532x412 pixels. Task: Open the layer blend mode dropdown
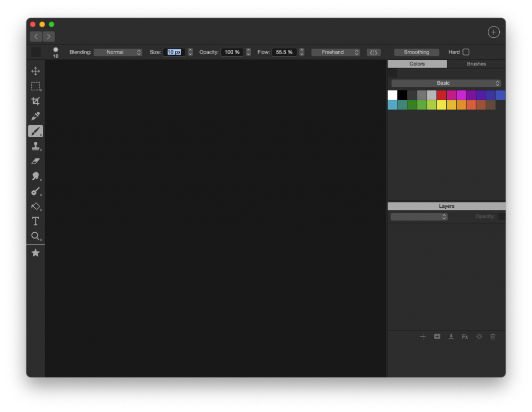click(x=419, y=217)
